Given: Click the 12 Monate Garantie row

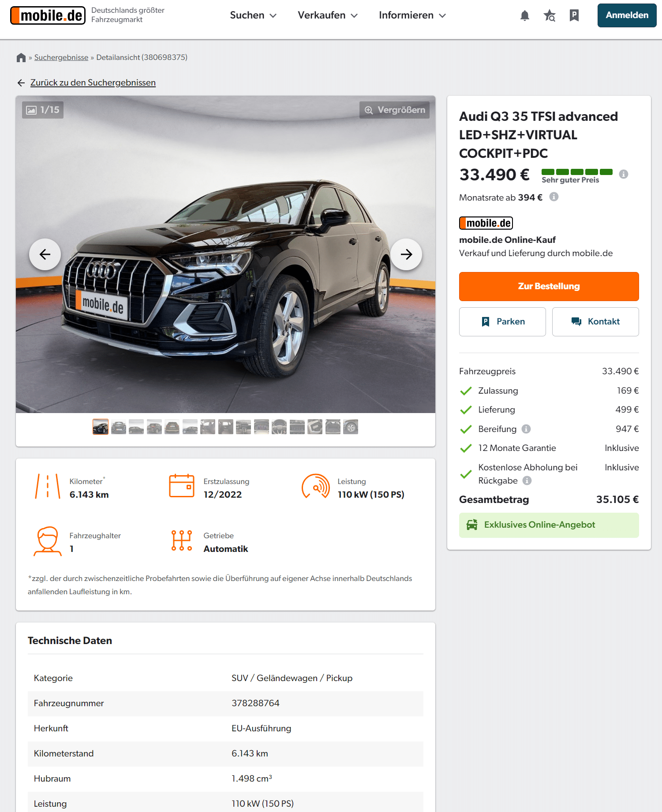Looking at the screenshot, I should click(x=549, y=448).
